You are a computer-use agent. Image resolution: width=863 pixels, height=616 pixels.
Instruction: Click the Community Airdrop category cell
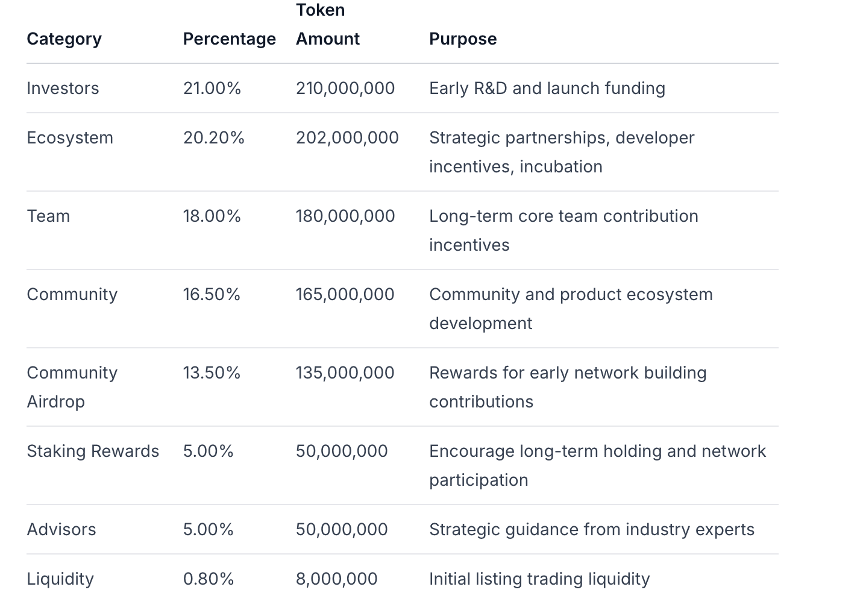pyautogui.click(x=72, y=386)
